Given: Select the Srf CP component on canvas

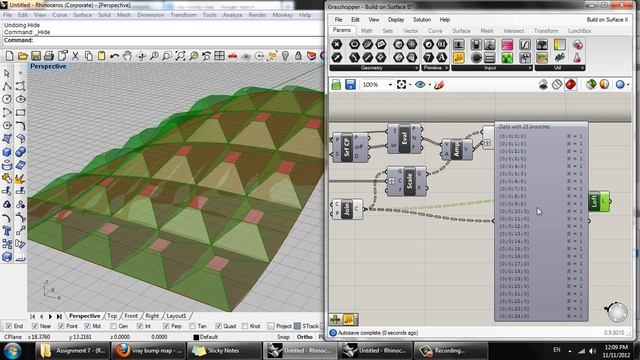Looking at the screenshot, I should click(351, 147).
